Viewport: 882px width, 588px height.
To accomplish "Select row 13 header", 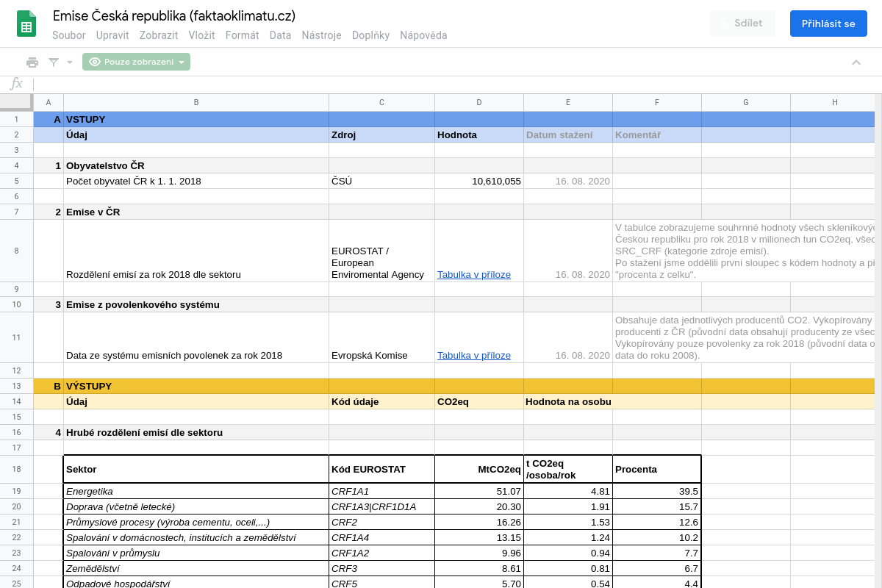I will (16, 386).
